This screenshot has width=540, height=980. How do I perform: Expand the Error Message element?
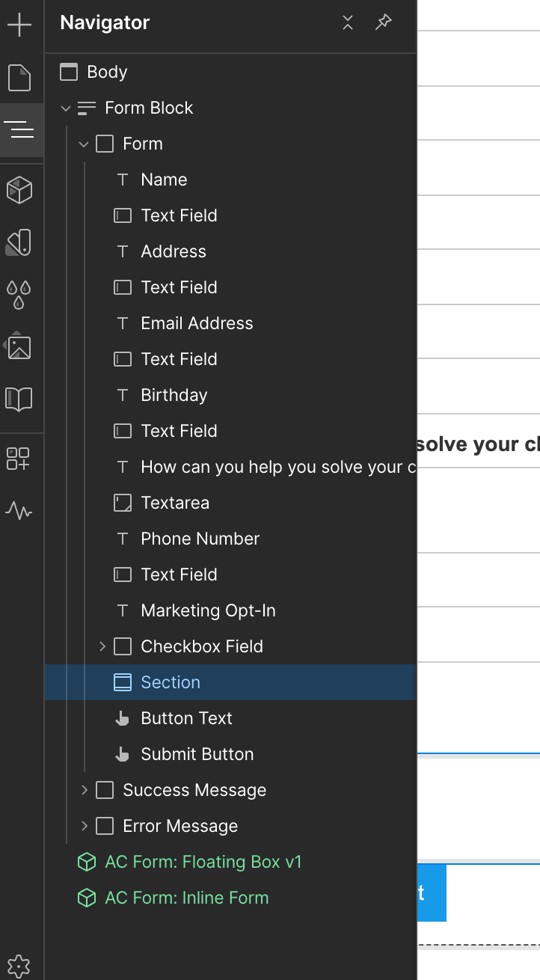pyautogui.click(x=85, y=825)
